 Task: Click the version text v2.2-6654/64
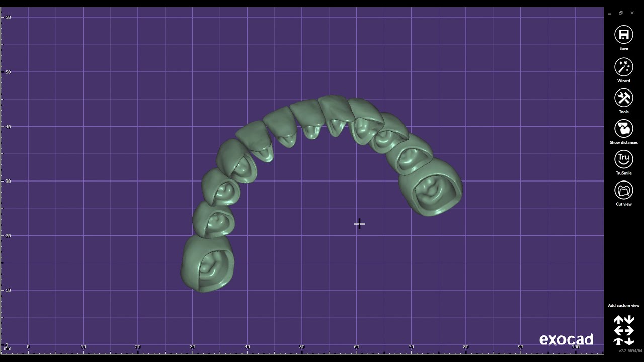[630, 351]
